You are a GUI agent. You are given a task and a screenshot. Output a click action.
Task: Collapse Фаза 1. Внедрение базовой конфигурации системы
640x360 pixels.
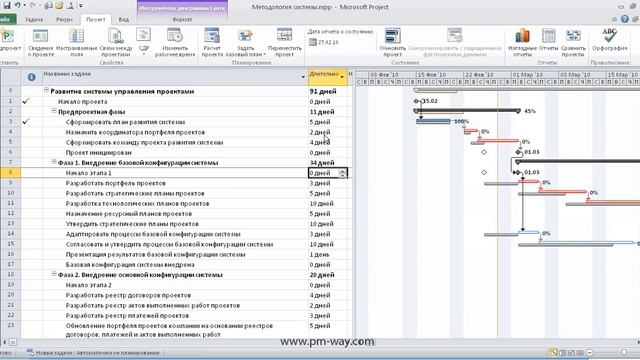click(x=53, y=162)
